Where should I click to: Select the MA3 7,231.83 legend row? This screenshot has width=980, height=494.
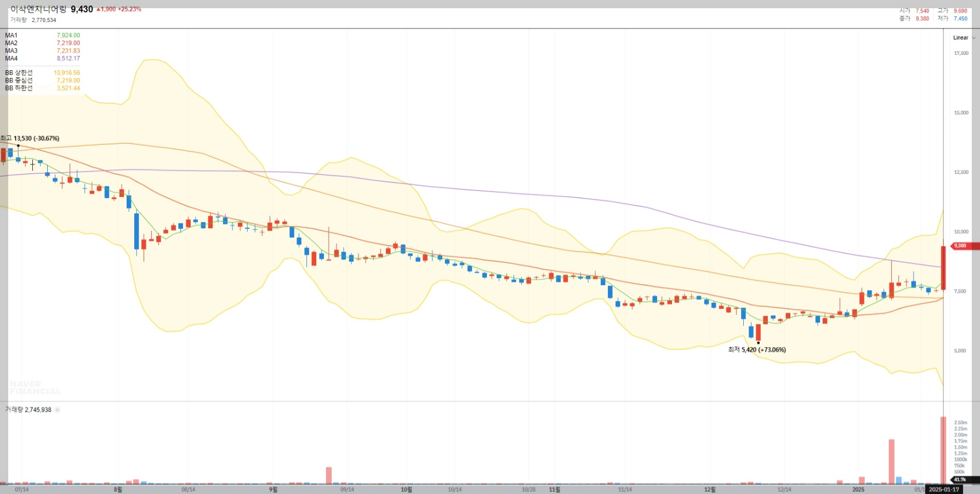[x=42, y=50]
